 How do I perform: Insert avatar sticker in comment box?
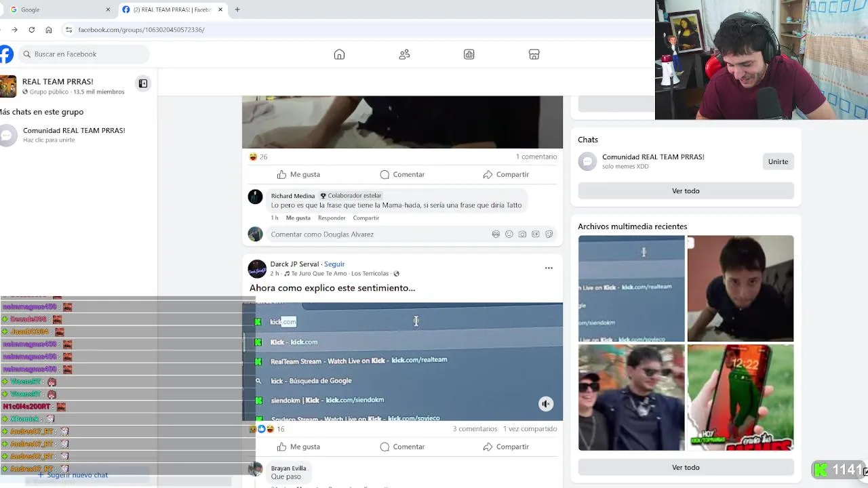(x=496, y=235)
